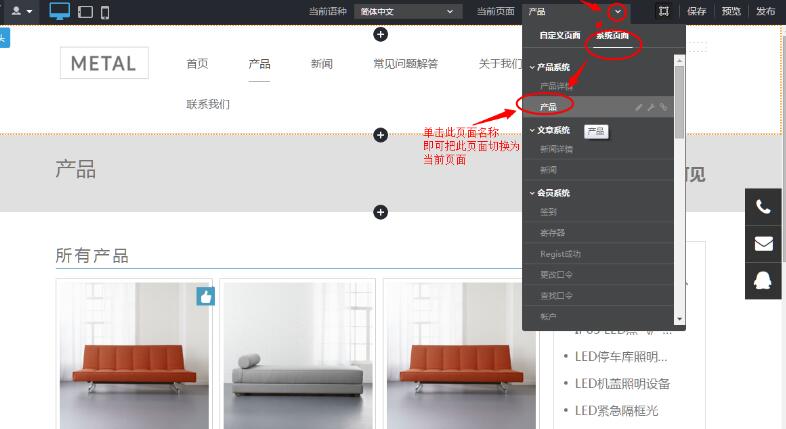Switch to mobile phone preview mode

tap(105, 12)
